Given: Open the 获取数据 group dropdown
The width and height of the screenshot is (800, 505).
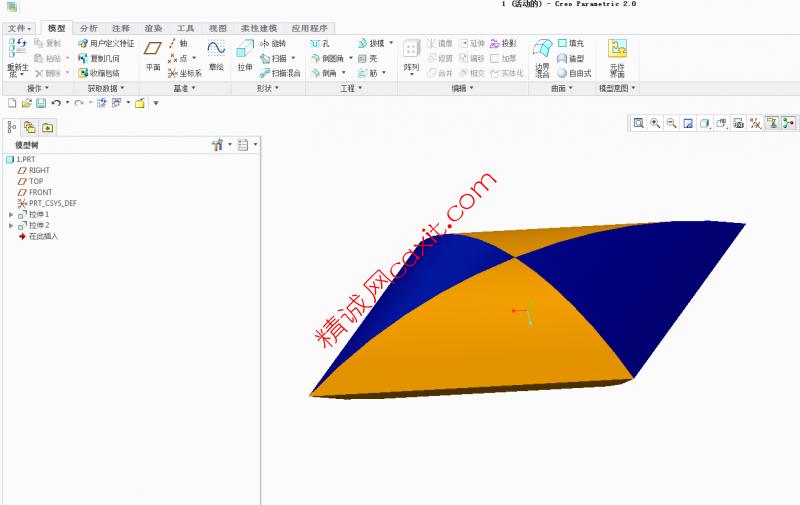Looking at the screenshot, I should tap(106, 88).
